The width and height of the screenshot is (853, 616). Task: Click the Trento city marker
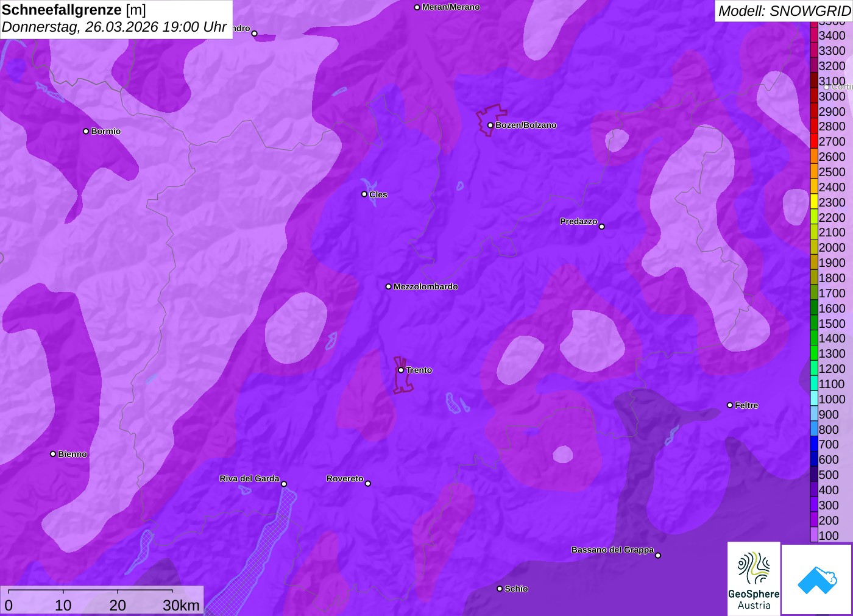[x=401, y=370]
